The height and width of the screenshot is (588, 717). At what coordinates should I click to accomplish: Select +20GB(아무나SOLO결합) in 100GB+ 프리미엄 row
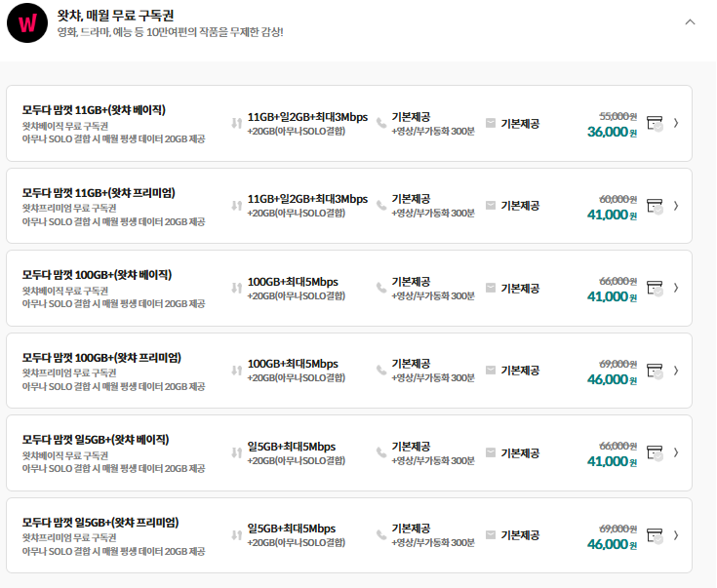tap(297, 378)
